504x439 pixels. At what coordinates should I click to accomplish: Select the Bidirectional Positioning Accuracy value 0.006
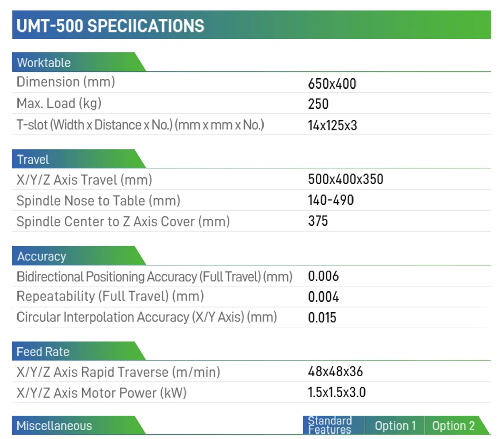point(323,276)
